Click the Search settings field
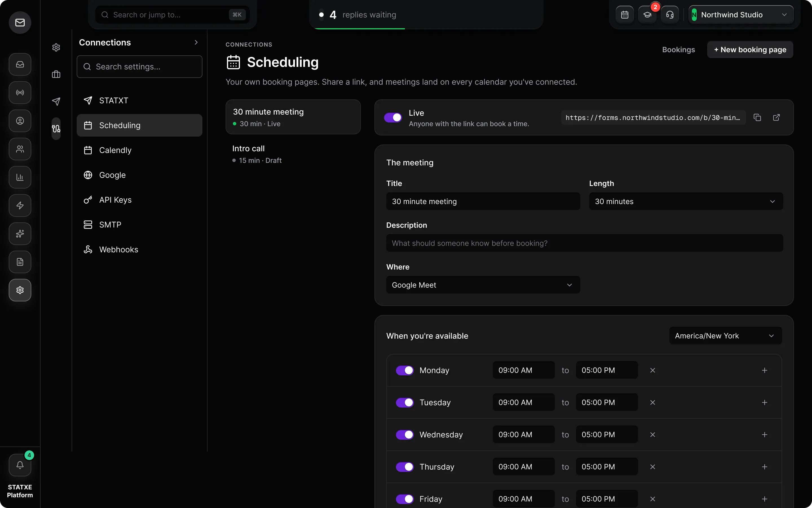Image resolution: width=812 pixels, height=508 pixels. [139, 67]
